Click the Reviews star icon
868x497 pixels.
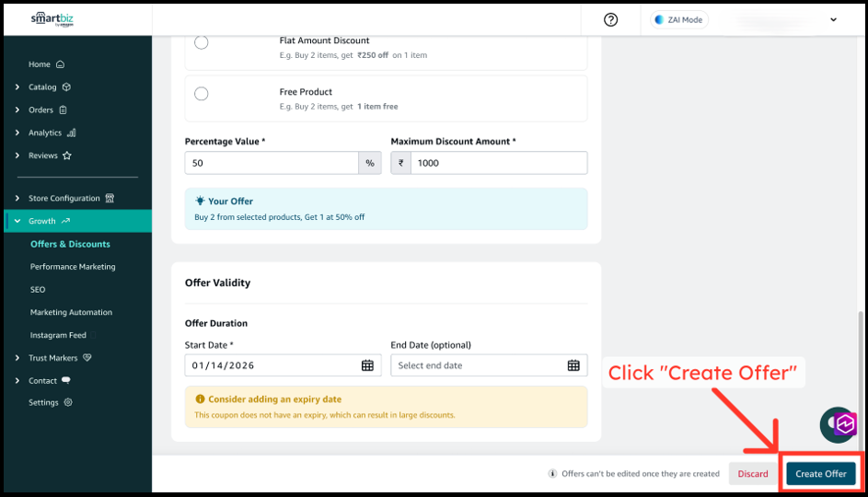[x=67, y=156]
